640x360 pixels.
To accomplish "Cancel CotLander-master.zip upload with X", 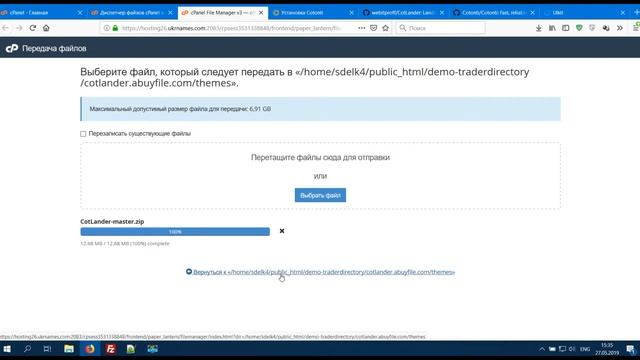I will click(x=282, y=231).
